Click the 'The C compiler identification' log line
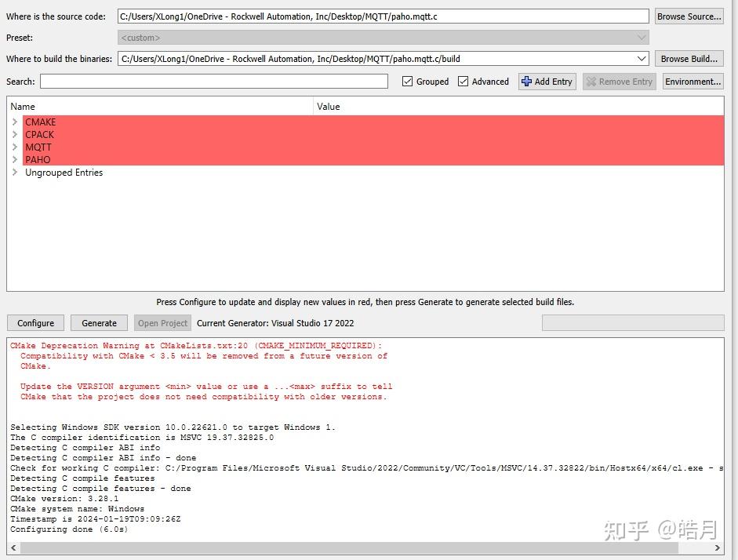Viewport: 738px width, 560px height. pyautogui.click(x=142, y=438)
